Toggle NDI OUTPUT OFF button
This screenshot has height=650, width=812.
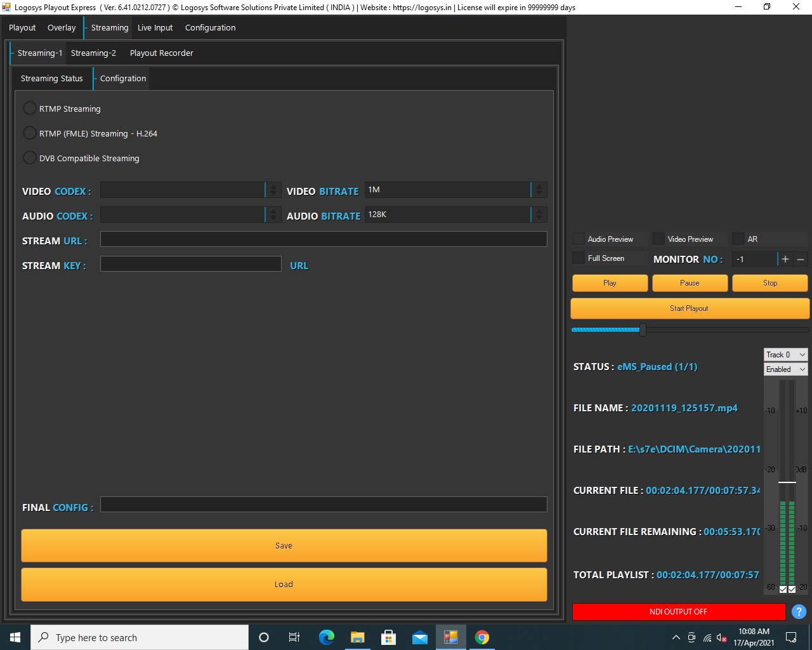(678, 611)
